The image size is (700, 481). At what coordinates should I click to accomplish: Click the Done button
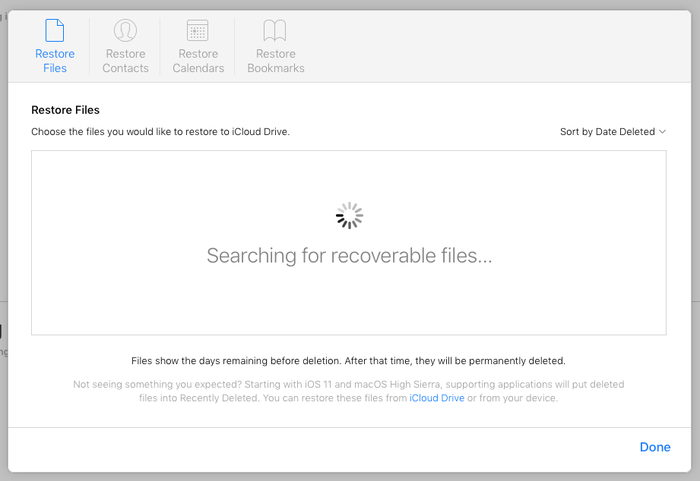tap(655, 447)
